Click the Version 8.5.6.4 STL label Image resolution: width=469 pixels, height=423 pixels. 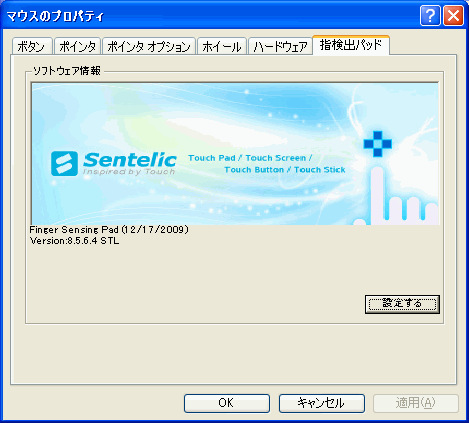74,241
